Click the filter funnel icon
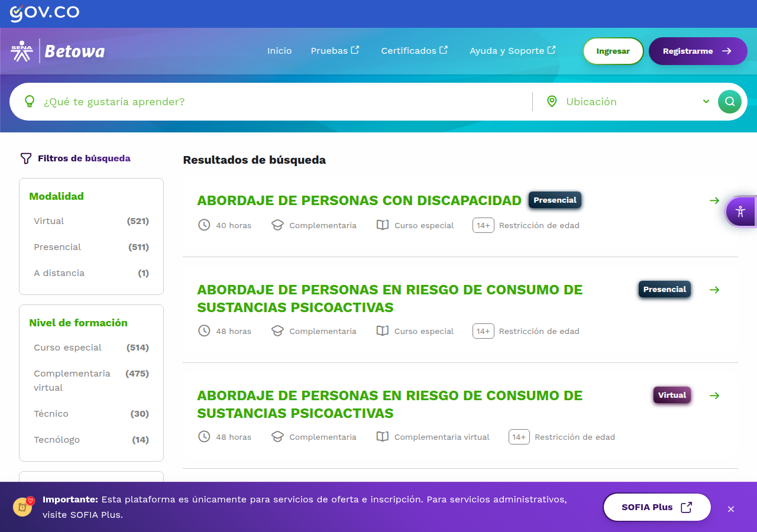The image size is (757, 532). [x=25, y=158]
